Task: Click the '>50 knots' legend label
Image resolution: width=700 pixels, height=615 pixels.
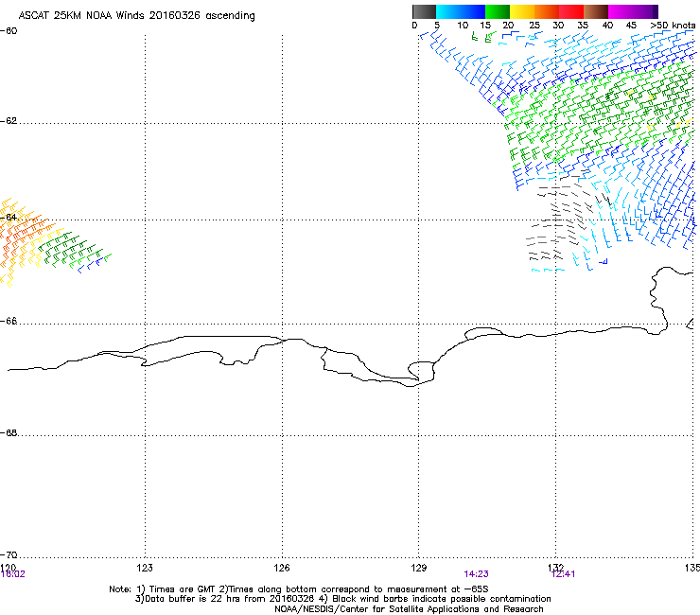Action: coord(673,26)
